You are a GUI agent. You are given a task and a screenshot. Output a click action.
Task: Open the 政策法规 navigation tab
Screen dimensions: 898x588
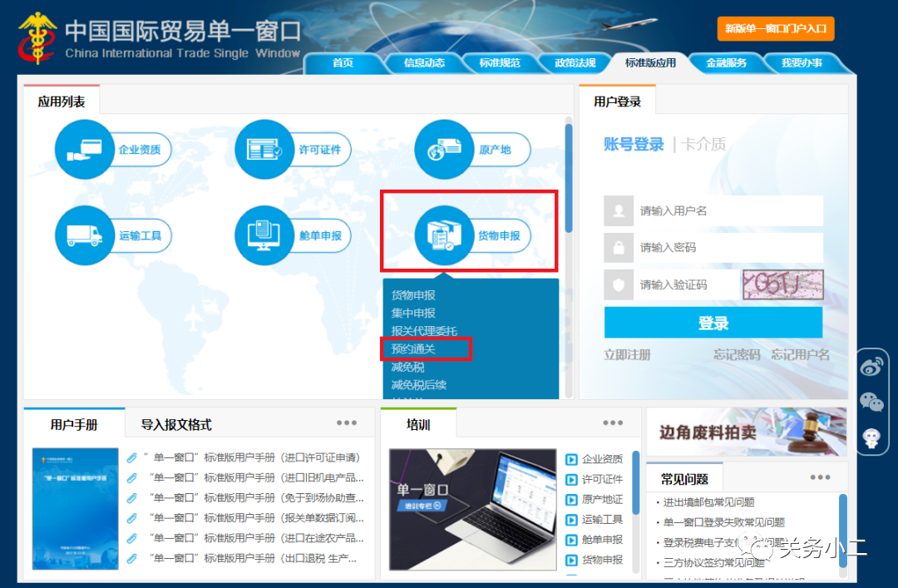click(x=575, y=63)
